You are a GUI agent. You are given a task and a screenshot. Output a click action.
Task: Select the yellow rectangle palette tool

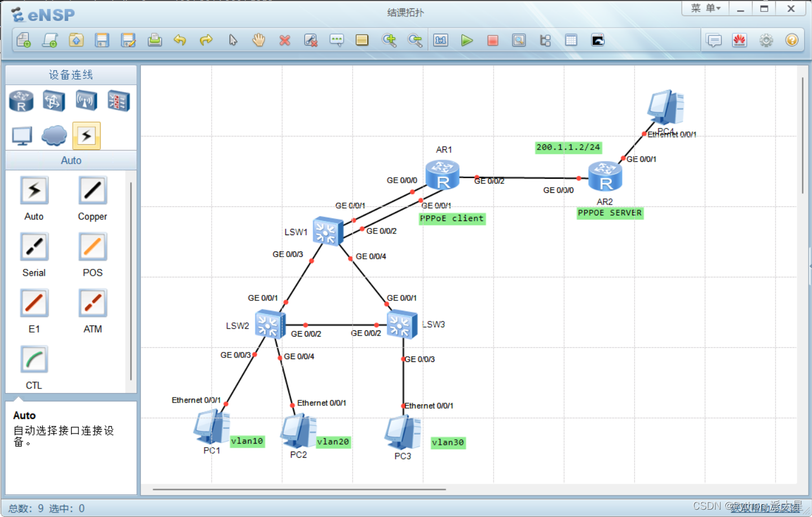click(362, 40)
